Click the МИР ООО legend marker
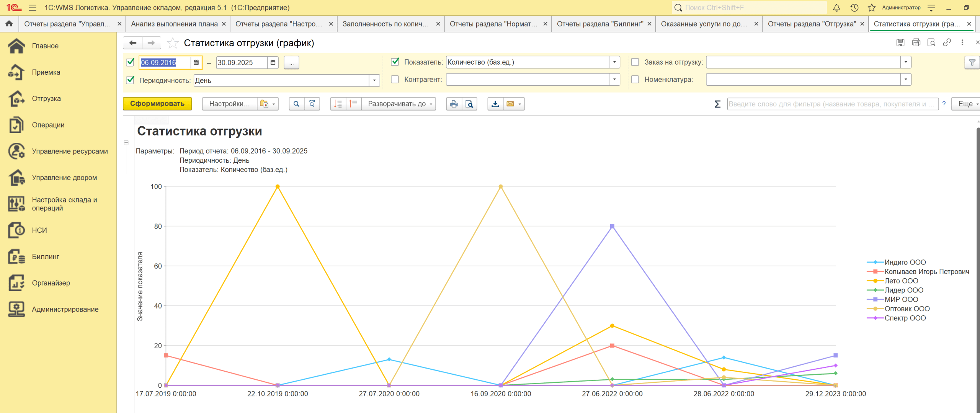Screen dimensions: 980x413 [875, 299]
